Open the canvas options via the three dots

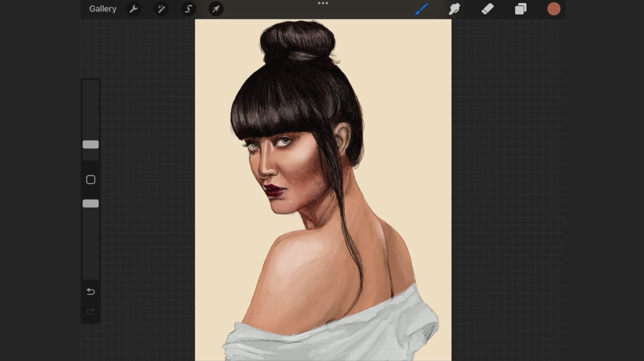coord(323,3)
